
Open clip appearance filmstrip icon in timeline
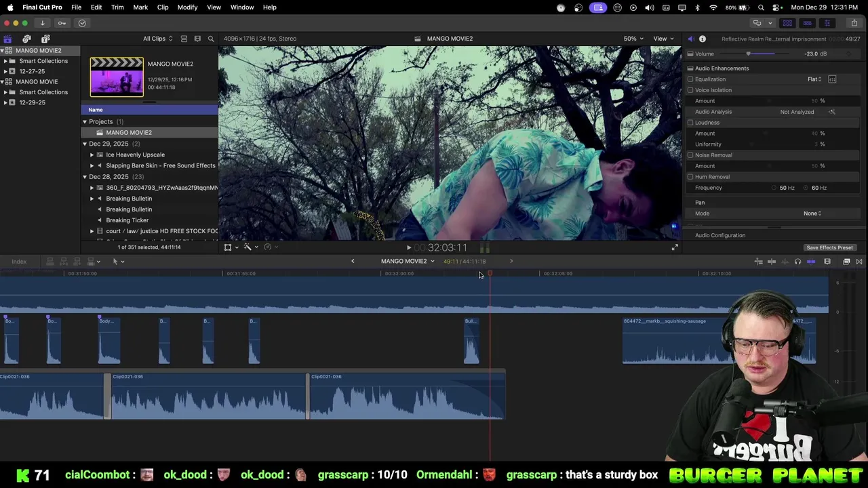coord(827,262)
